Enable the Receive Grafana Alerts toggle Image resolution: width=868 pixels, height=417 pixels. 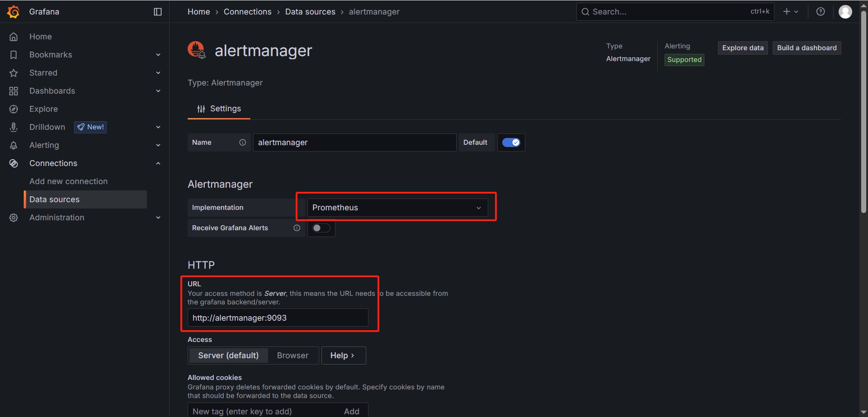coord(321,228)
